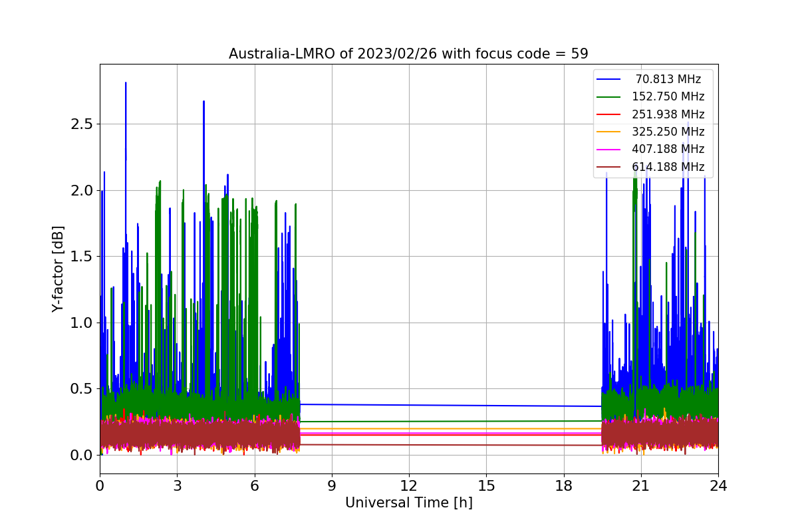Click the legend entry '152.750 MHz'

[x=668, y=96]
